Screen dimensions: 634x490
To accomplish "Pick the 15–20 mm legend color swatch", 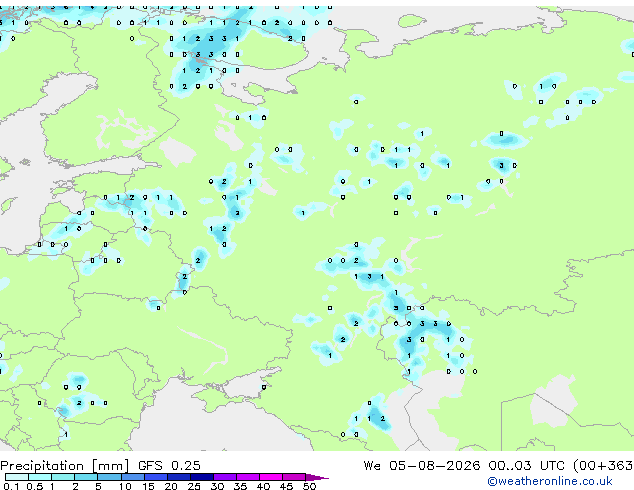I will point(156,477).
